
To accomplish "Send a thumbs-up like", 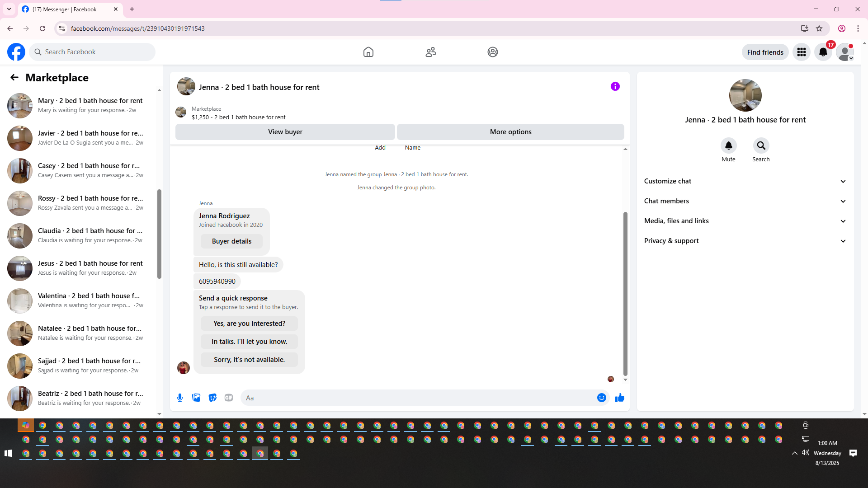I will click(619, 398).
